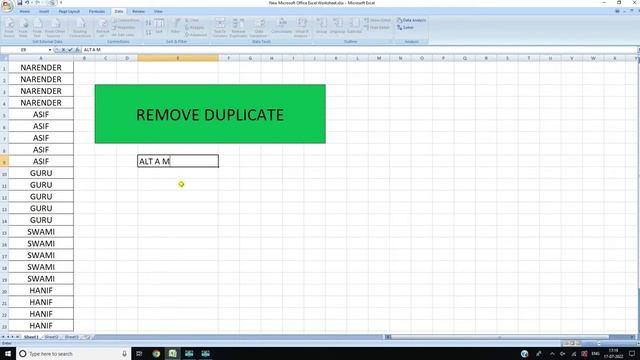The width and height of the screenshot is (640, 360).
Task: Sort Z to A descending
Action: (149, 32)
